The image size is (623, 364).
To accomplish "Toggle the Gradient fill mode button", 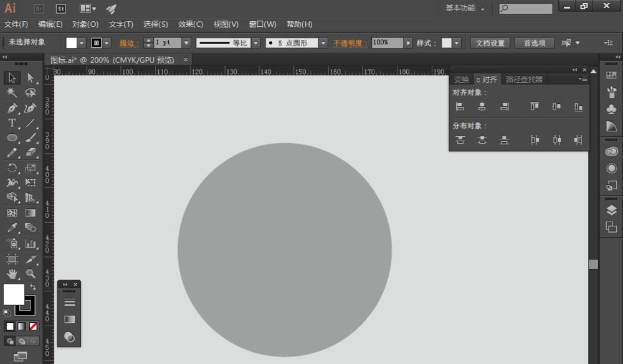I will [21, 326].
